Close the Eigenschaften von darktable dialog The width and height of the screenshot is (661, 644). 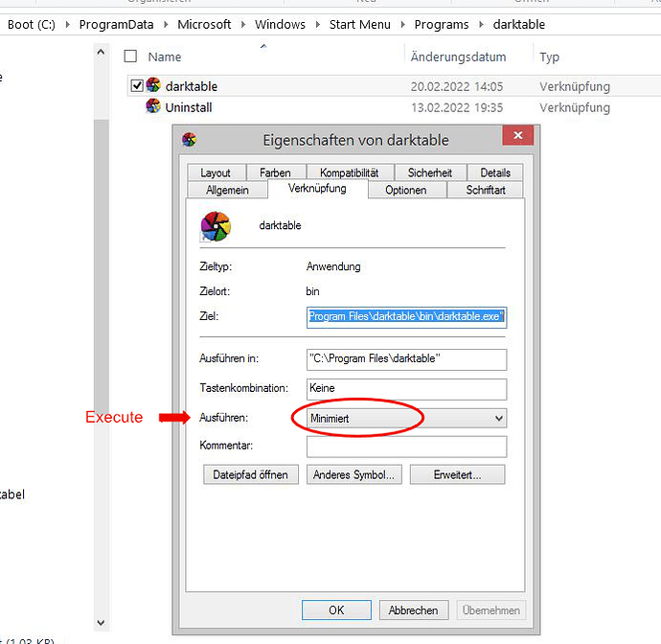point(518,135)
